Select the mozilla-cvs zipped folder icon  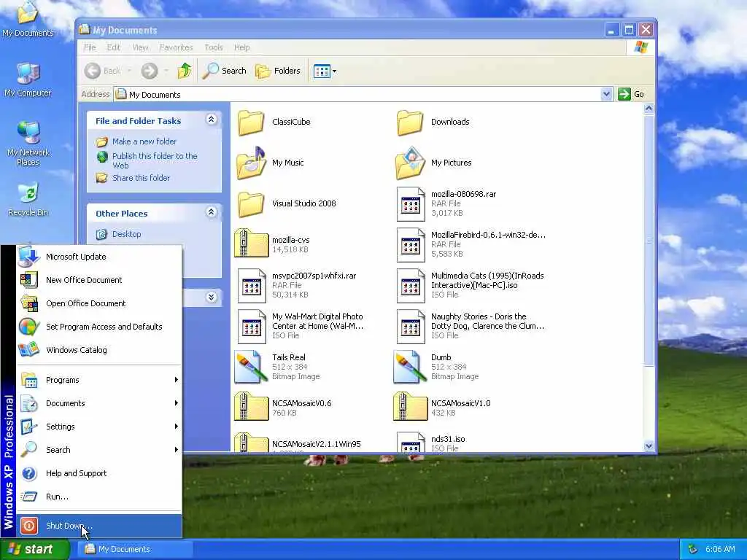tap(252, 244)
